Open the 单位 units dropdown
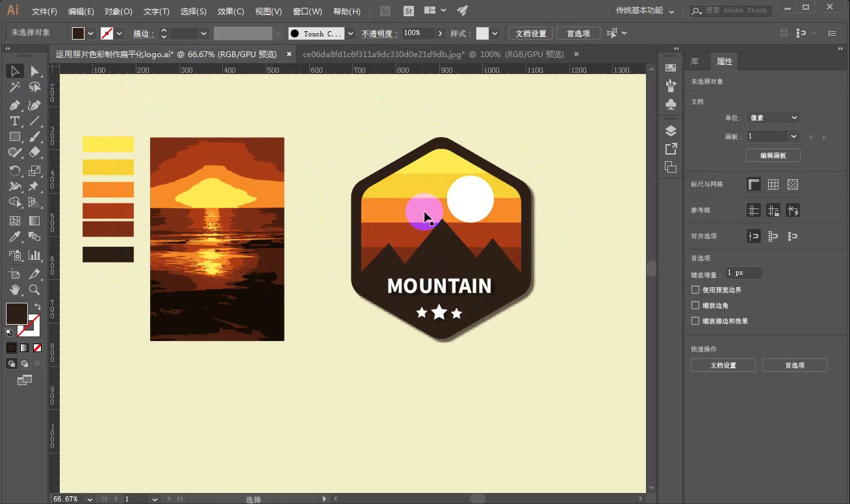The image size is (850, 504). 773,118
